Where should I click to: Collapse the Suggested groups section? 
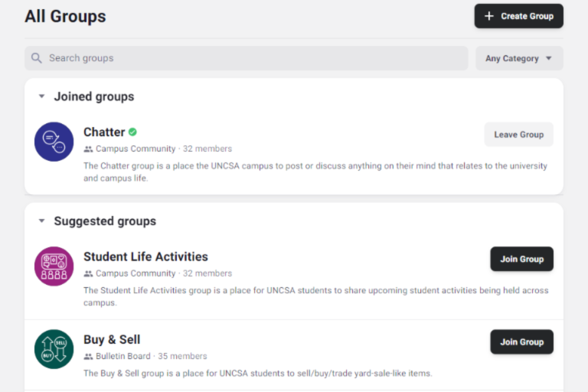point(41,221)
